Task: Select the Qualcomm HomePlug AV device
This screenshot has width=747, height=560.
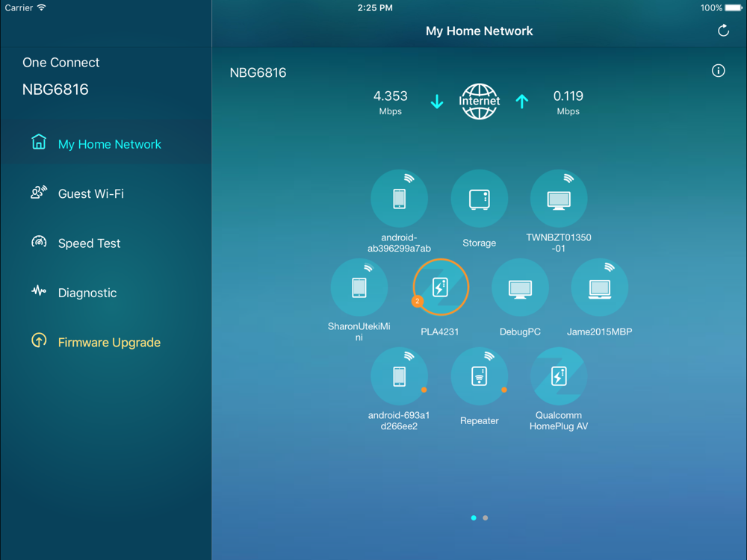Action: 558,376
